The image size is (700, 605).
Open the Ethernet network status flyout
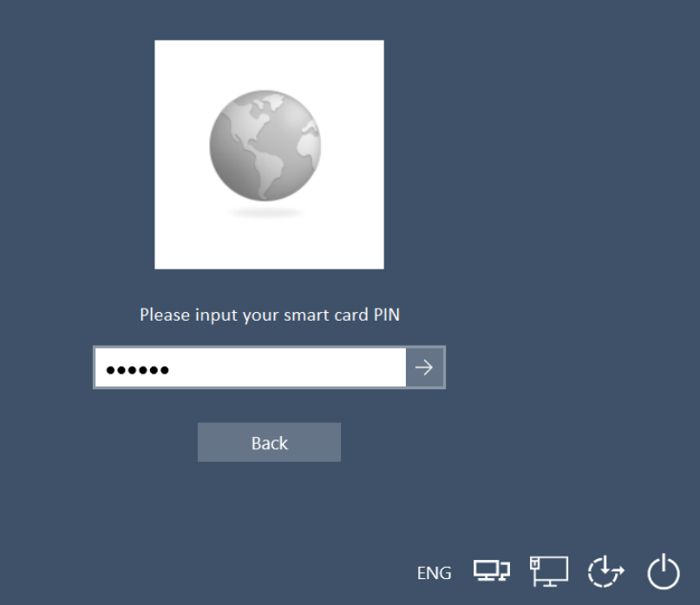pos(549,571)
